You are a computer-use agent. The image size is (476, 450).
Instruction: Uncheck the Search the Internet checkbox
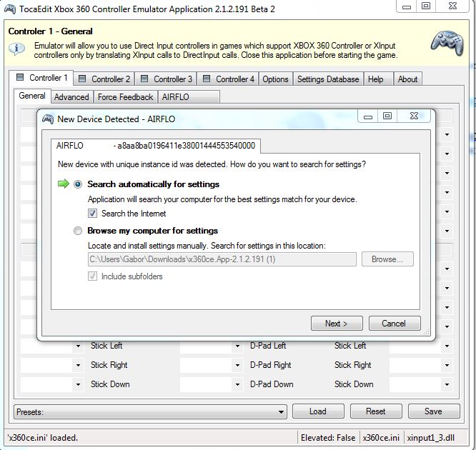click(92, 214)
